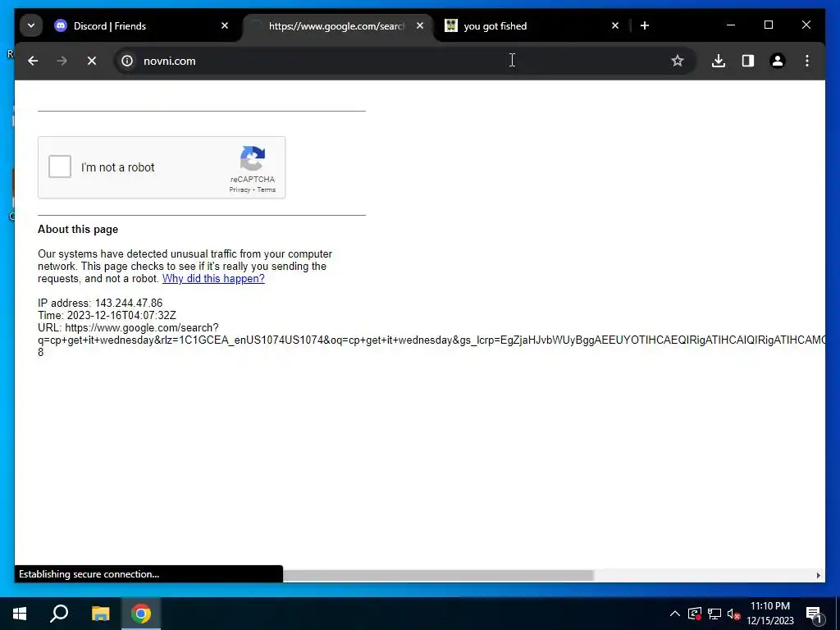Viewport: 840px width, 630px height.
Task: Stop loading the page
Action: click(92, 61)
